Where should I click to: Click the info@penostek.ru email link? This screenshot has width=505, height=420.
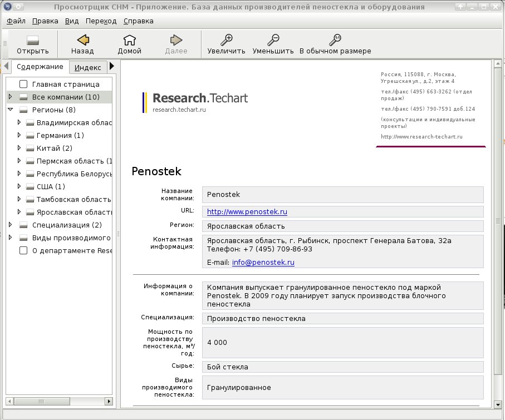coord(263,263)
